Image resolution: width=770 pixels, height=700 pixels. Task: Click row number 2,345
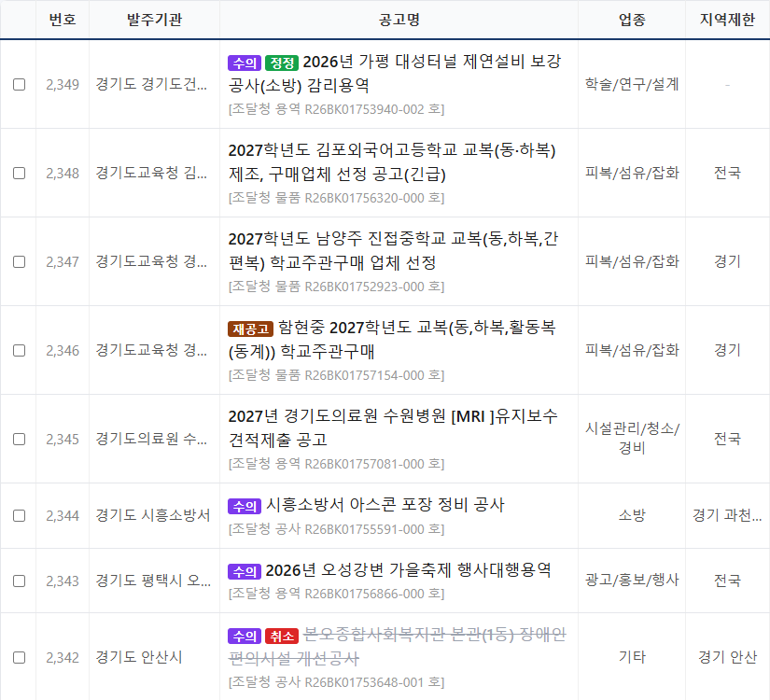point(63,440)
